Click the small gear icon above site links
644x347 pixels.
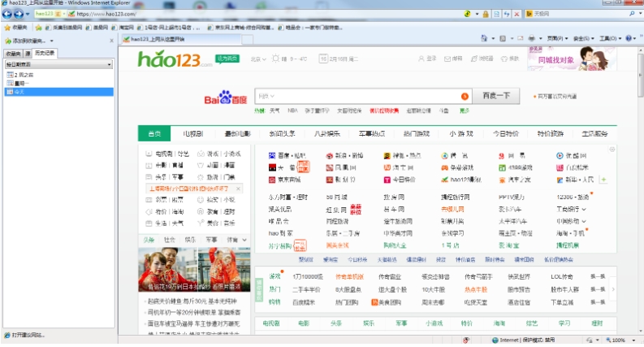click(x=612, y=150)
